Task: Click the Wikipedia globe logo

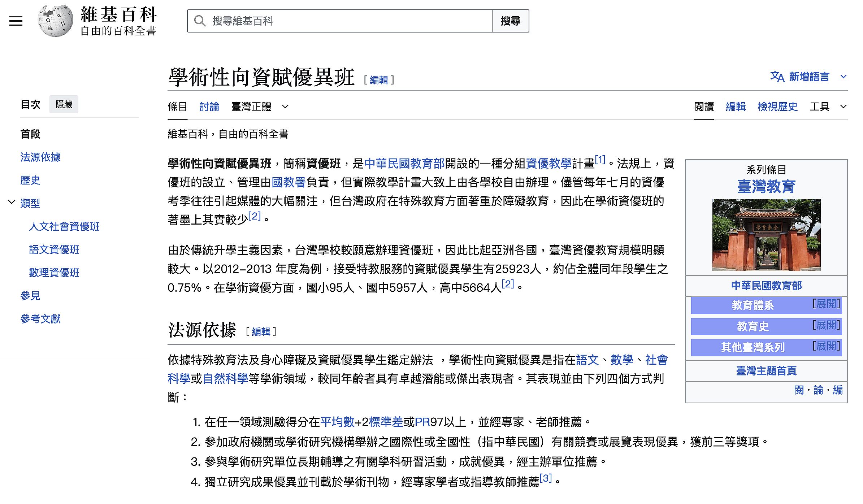Action: point(55,21)
